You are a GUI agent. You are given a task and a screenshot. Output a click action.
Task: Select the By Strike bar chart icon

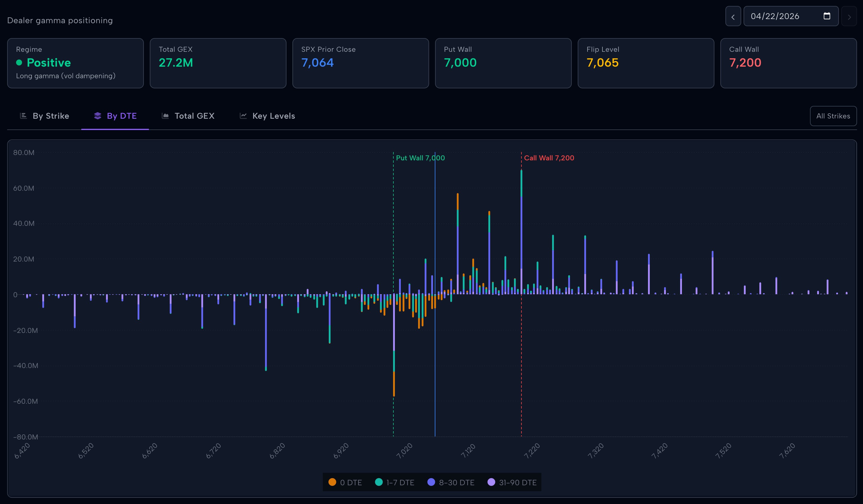(x=23, y=116)
